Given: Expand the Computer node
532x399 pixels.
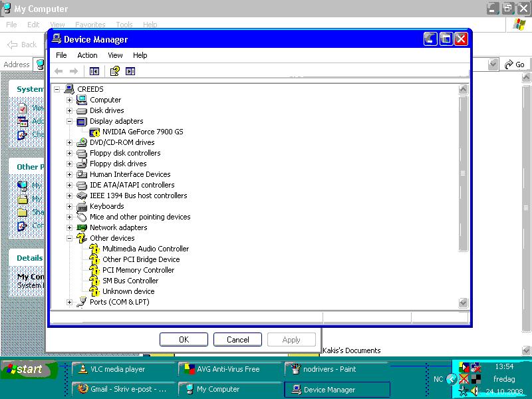Looking at the screenshot, I should (69, 100).
